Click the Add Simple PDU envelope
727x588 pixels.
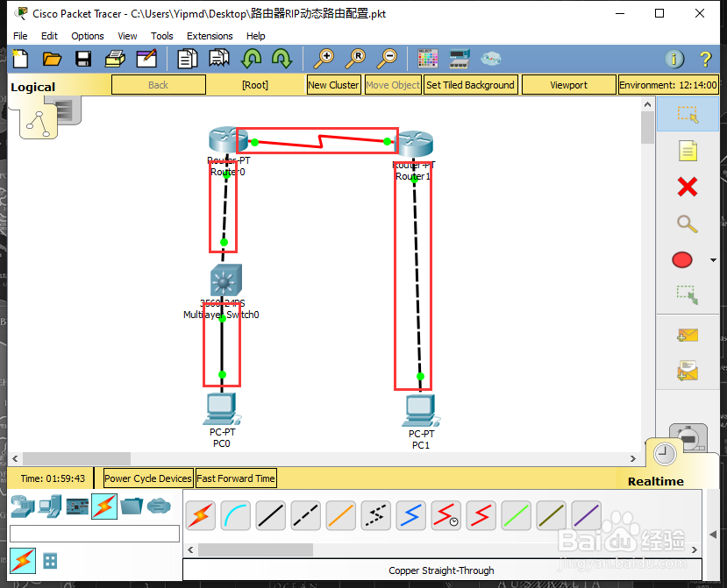(688, 335)
